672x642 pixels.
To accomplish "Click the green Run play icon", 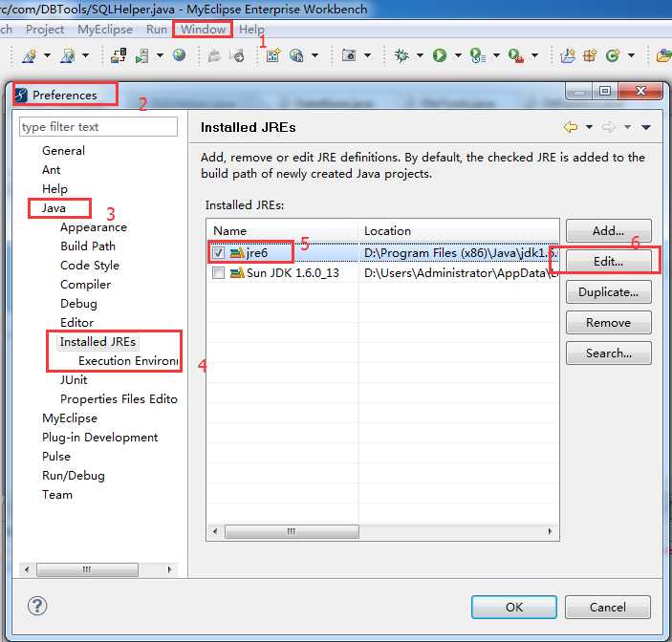I will click(440, 55).
